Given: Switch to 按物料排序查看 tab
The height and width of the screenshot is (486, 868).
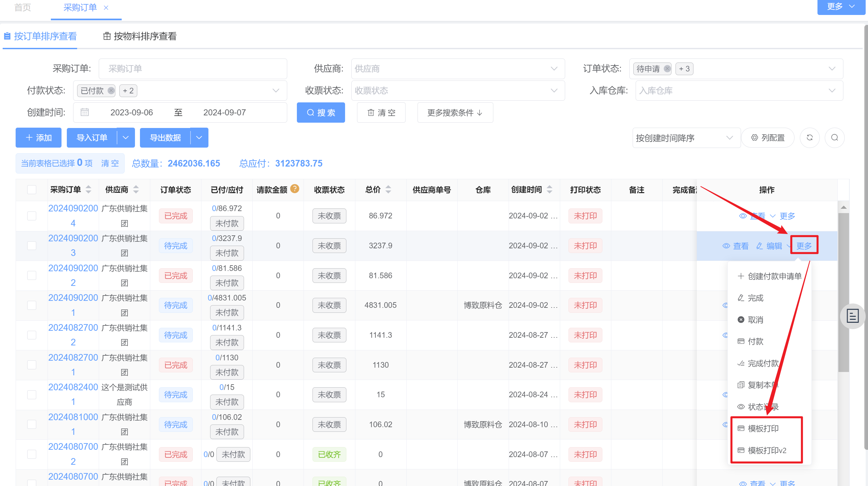Looking at the screenshot, I should click(x=140, y=36).
